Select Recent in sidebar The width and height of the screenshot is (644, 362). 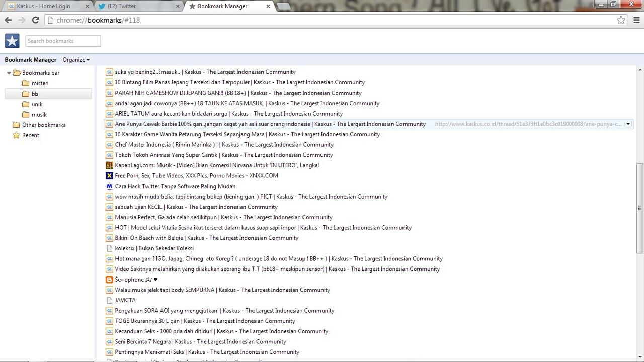point(31,135)
